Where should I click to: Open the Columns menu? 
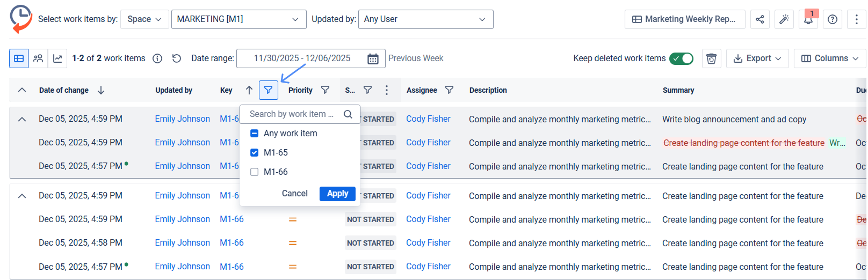click(x=829, y=58)
